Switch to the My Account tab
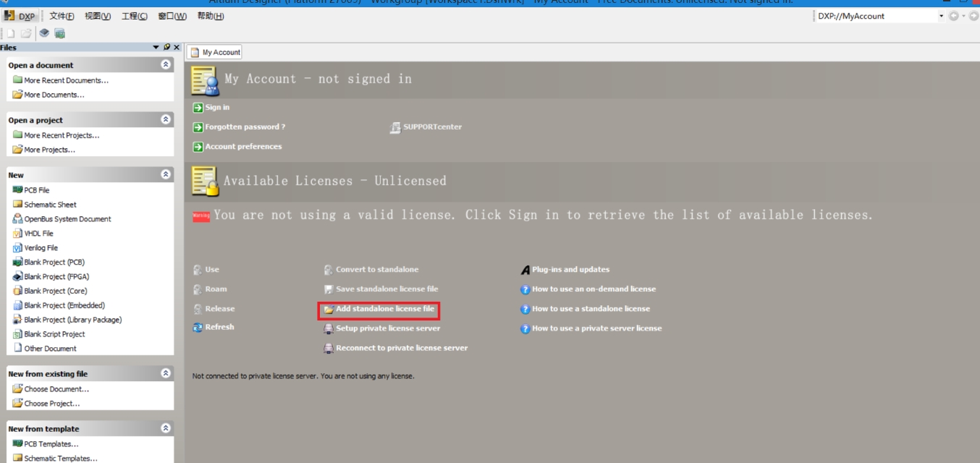980x463 pixels. [214, 51]
